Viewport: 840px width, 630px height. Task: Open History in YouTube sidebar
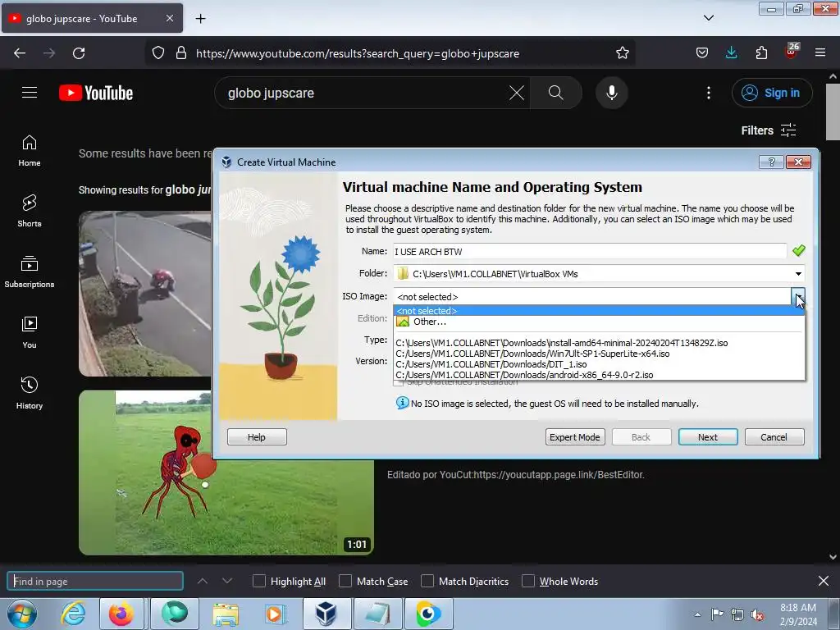pyautogui.click(x=30, y=393)
